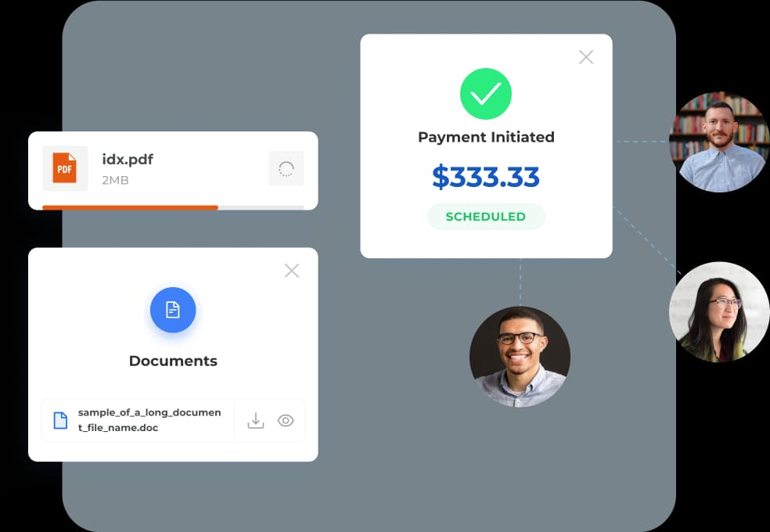Click the idx.pdf upload progress bar

[173, 207]
